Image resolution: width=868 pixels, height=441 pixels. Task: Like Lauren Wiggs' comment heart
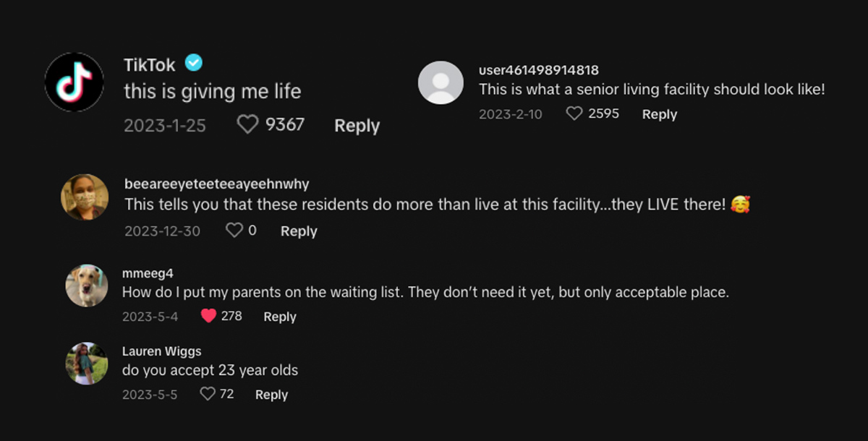click(x=208, y=394)
